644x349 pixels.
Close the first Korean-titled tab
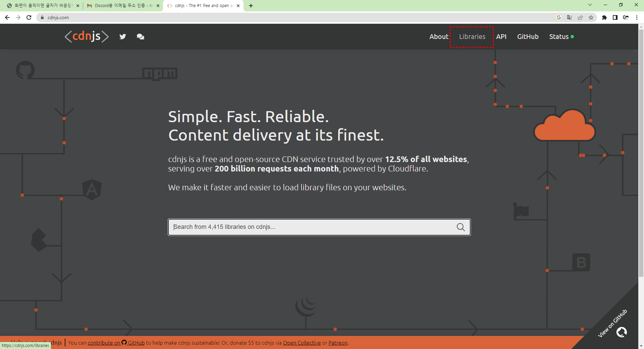click(78, 6)
